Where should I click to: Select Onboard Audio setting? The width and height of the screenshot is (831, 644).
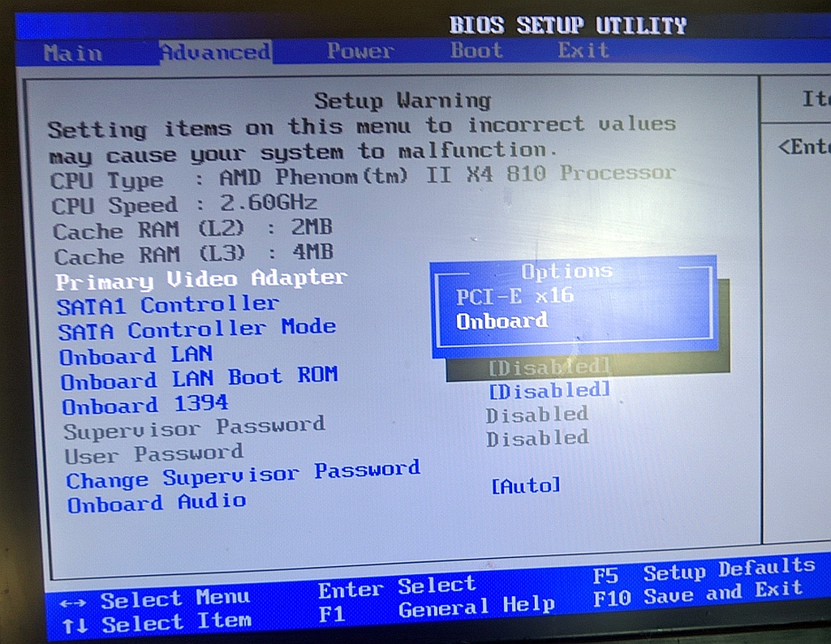point(157,503)
